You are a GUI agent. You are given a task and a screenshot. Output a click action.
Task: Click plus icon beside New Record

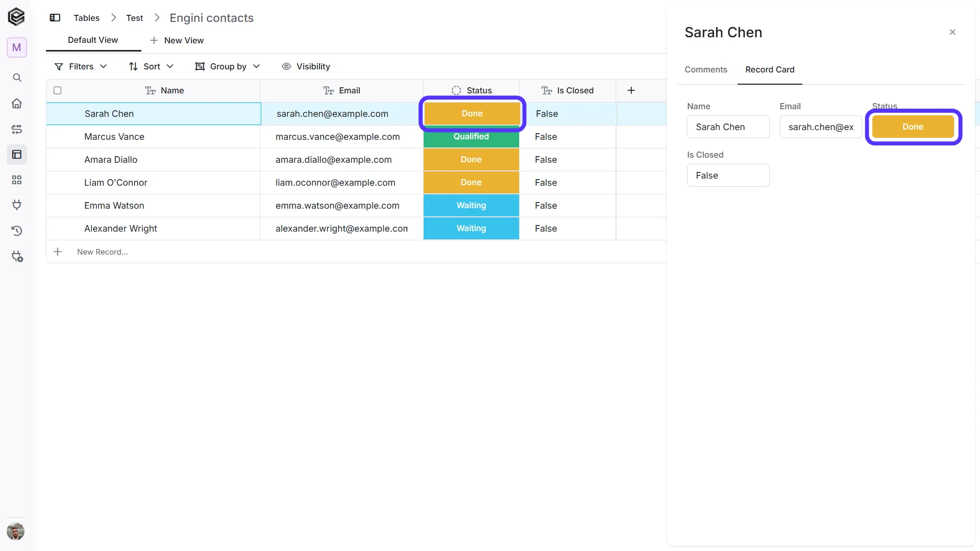(x=58, y=252)
